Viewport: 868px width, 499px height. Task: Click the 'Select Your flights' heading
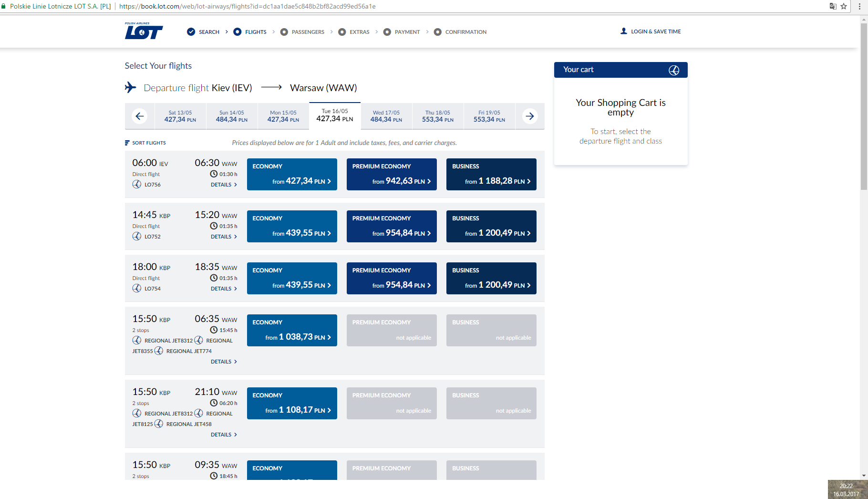(158, 66)
